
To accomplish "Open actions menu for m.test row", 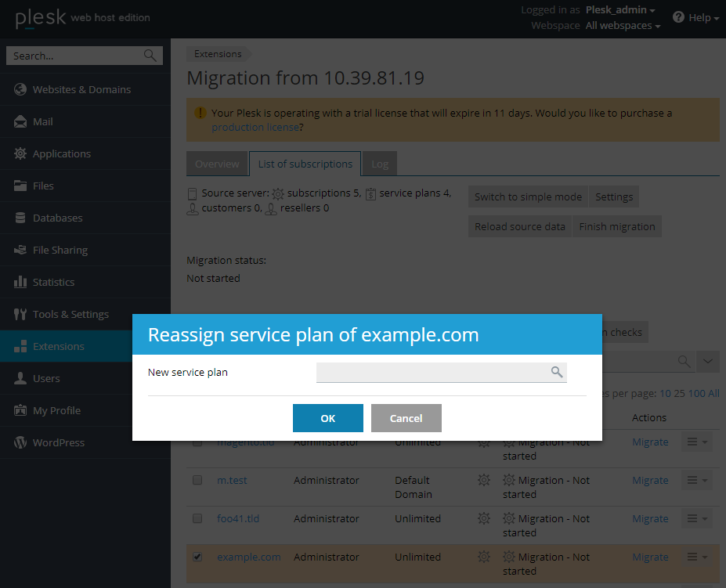I will tap(697, 480).
